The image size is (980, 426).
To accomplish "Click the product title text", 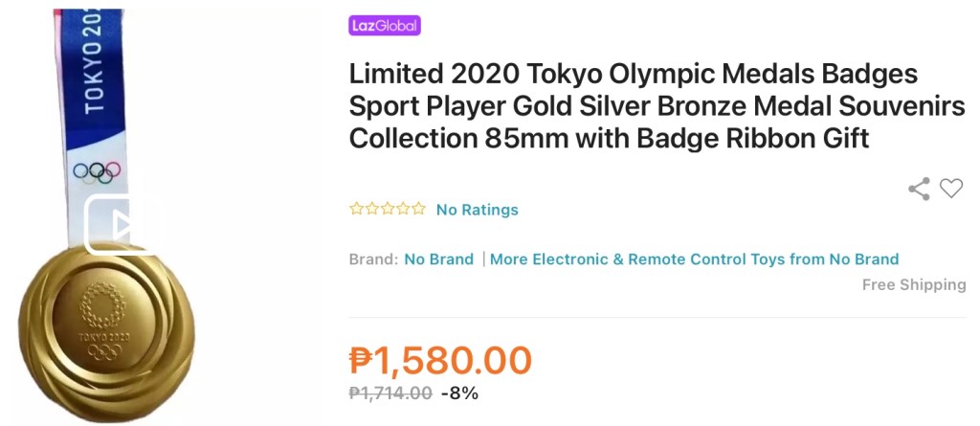I will (x=657, y=105).
